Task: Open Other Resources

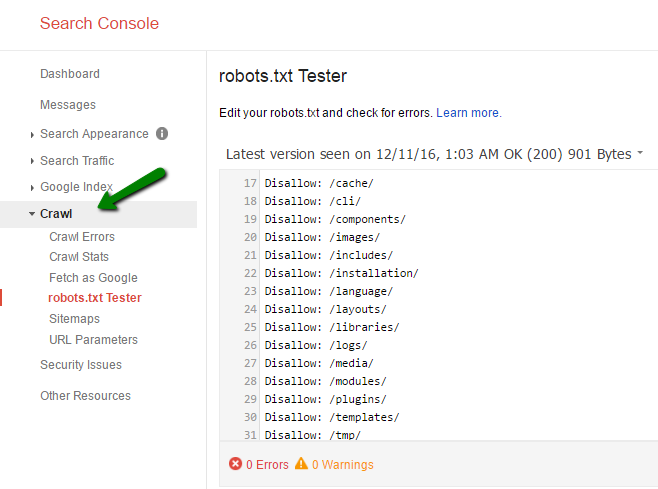Action: click(85, 396)
